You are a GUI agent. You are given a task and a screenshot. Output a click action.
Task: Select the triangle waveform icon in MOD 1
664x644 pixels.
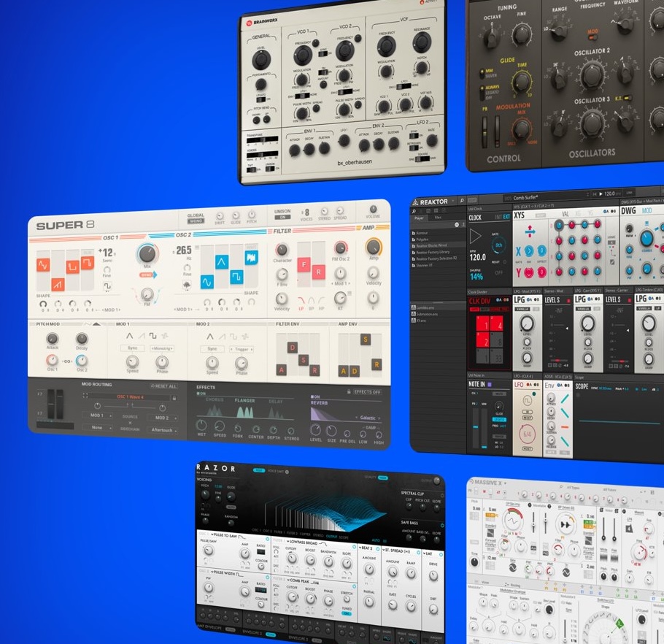130,336
